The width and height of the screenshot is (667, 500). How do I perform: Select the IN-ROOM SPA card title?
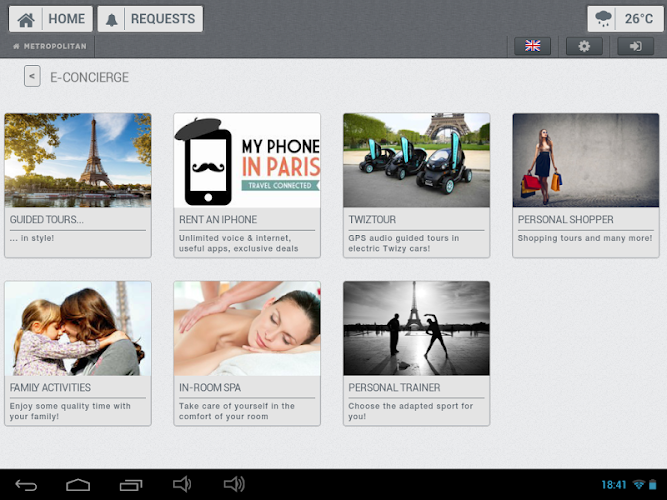210,388
